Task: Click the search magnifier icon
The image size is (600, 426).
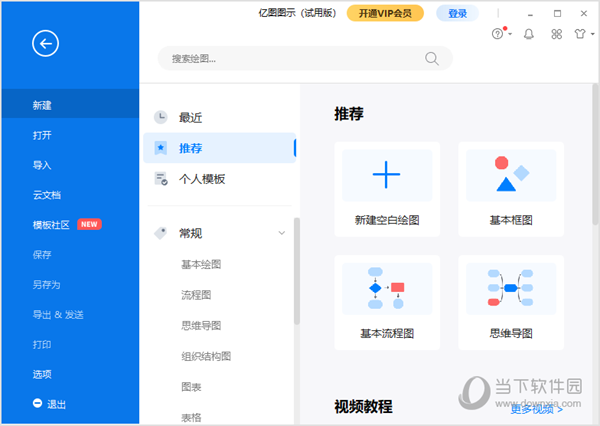Action: click(432, 59)
